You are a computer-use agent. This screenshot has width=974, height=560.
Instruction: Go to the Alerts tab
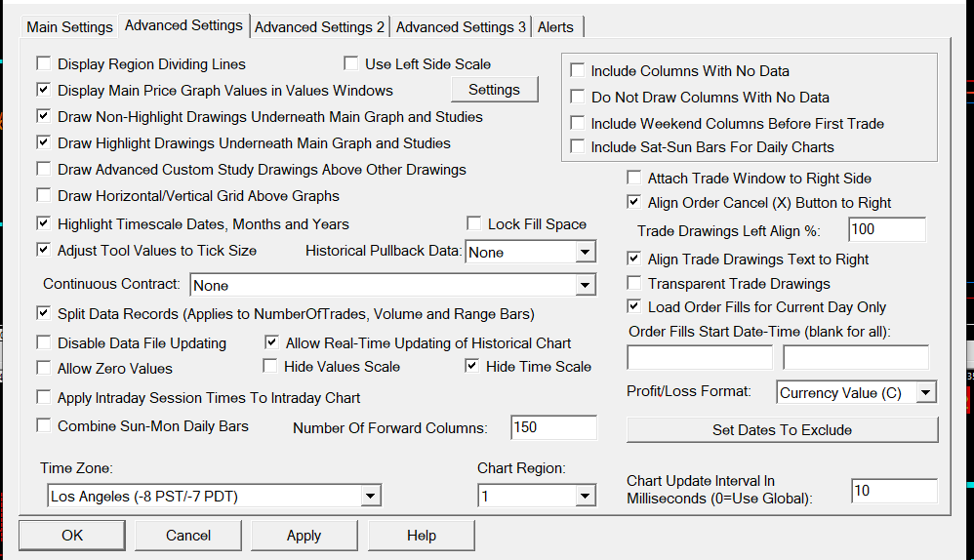[556, 27]
